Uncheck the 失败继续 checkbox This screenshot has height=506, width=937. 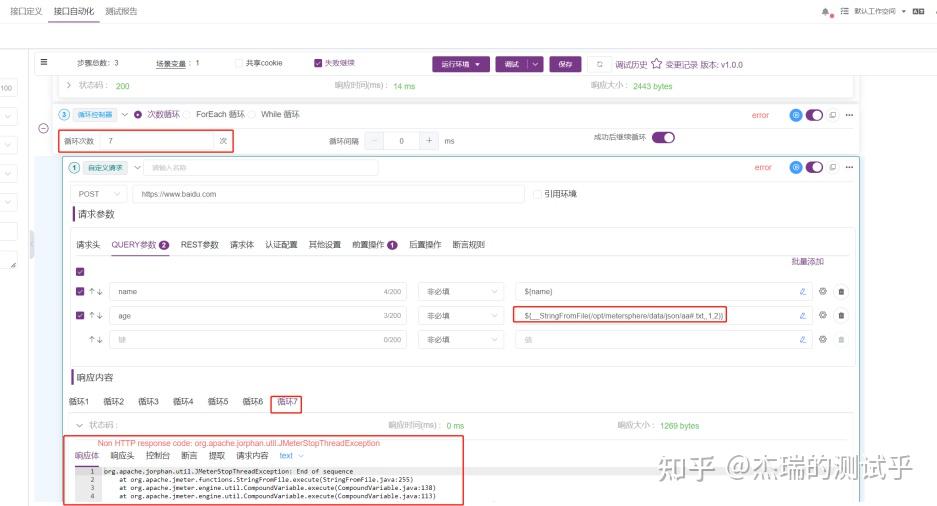click(318, 63)
